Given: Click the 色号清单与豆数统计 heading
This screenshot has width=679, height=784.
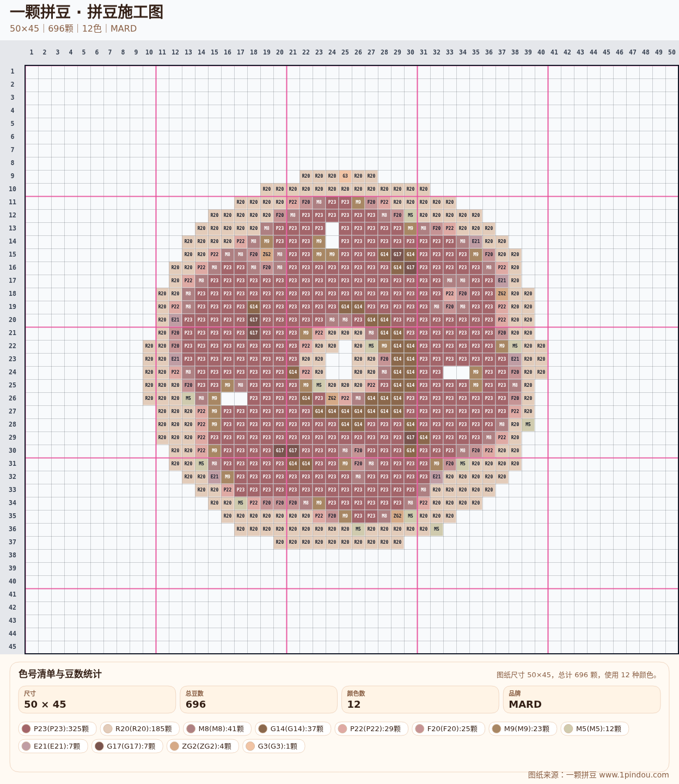Looking at the screenshot, I should click(60, 674).
